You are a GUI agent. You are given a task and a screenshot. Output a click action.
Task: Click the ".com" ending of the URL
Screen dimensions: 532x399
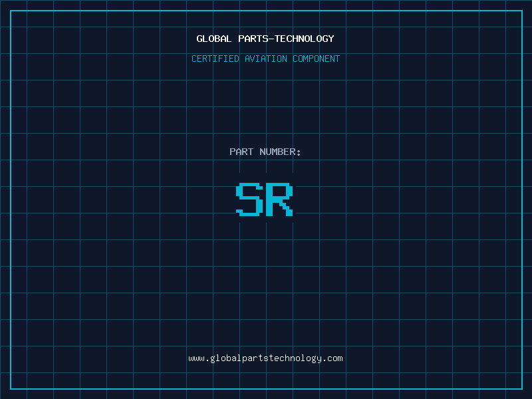click(333, 358)
